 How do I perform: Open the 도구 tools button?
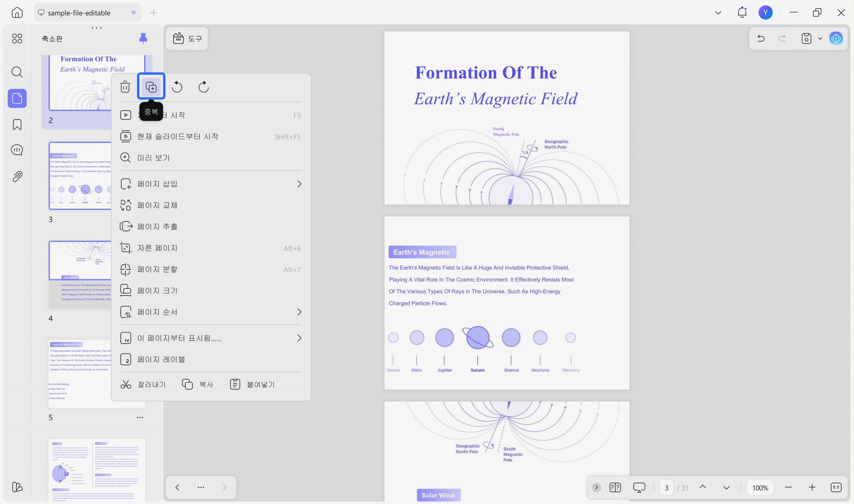pyautogui.click(x=187, y=38)
